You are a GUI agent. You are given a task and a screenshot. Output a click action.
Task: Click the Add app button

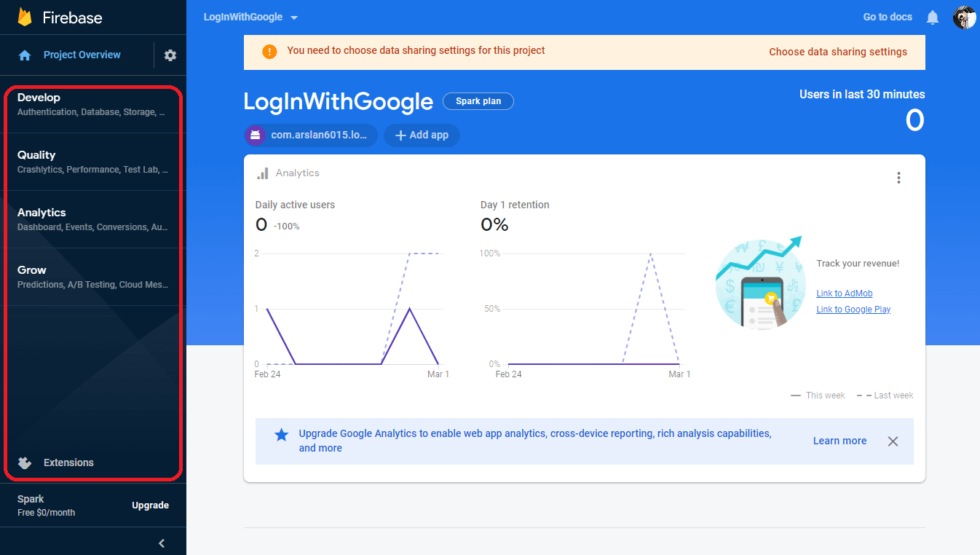click(x=422, y=135)
